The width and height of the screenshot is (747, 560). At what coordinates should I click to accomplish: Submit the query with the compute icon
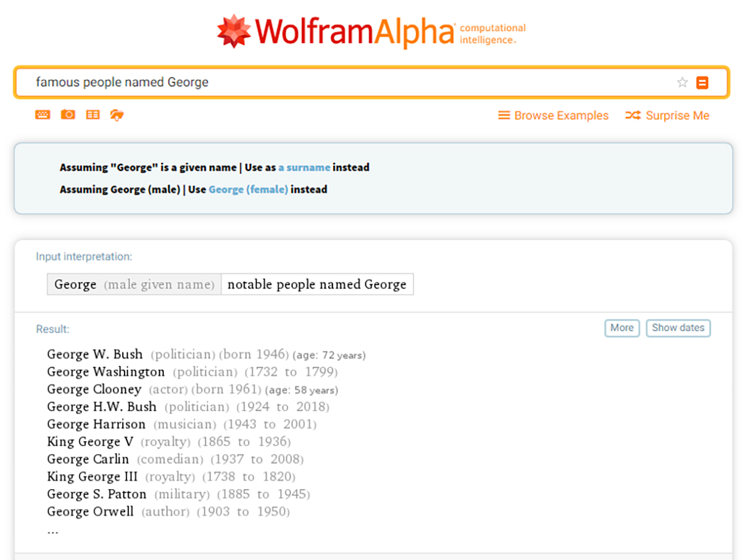tap(702, 82)
